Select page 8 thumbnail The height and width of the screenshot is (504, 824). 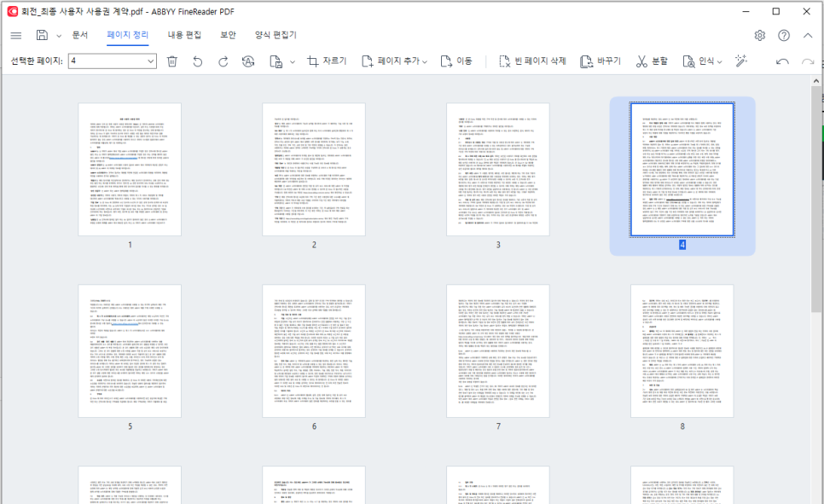[x=682, y=351]
